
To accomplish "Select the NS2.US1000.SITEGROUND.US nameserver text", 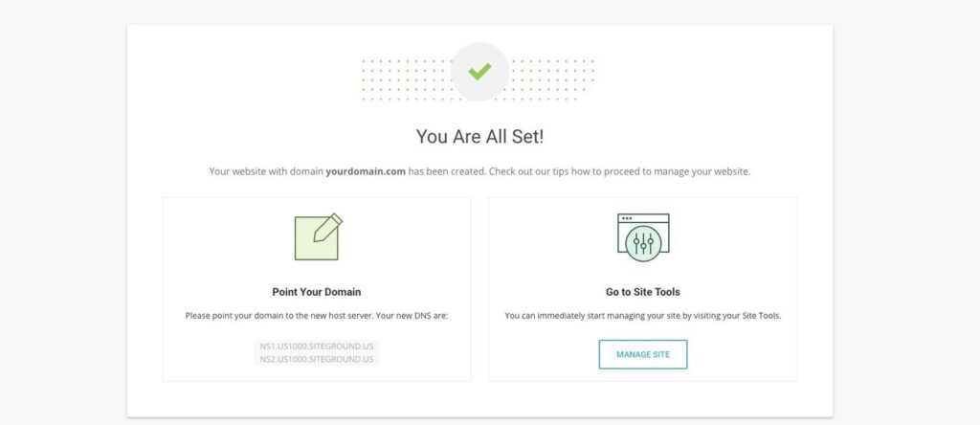I will [x=317, y=359].
